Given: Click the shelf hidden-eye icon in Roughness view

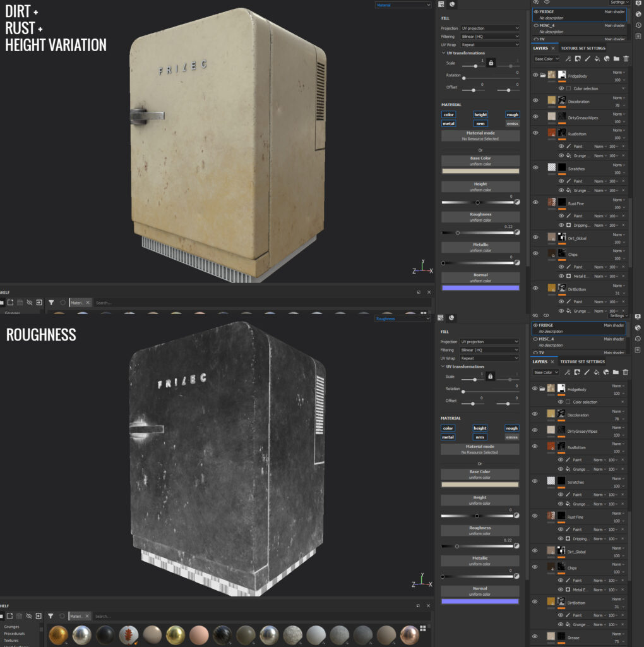Looking at the screenshot, I should pos(29,616).
